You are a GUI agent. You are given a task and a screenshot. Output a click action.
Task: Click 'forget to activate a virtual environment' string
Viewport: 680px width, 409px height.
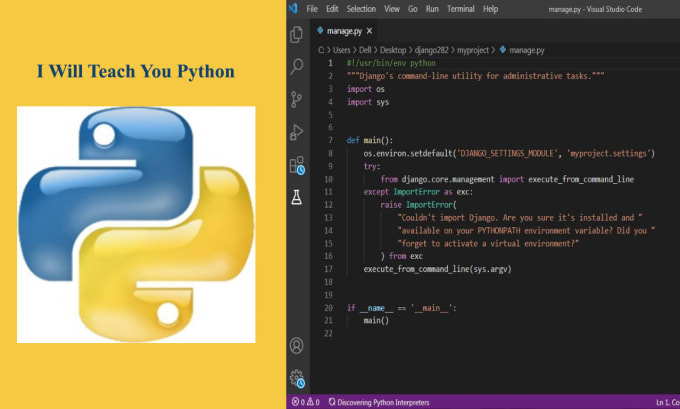[488, 243]
